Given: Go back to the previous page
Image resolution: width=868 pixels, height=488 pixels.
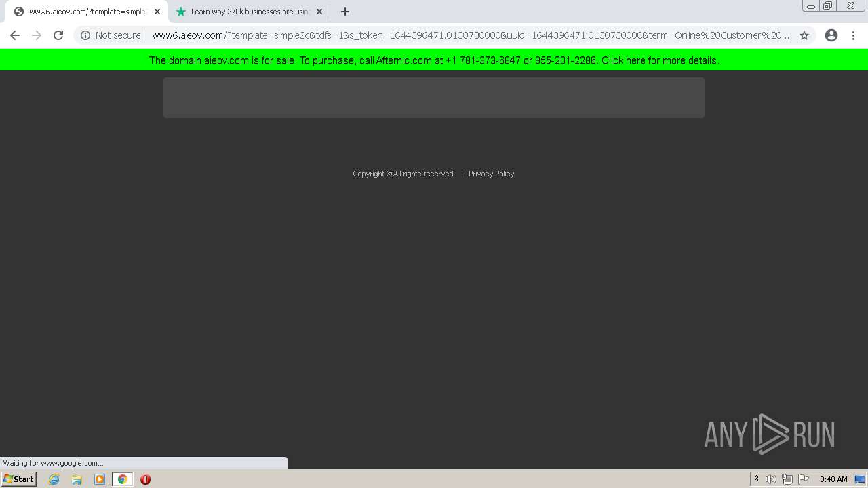Looking at the screenshot, I should pos(15,35).
